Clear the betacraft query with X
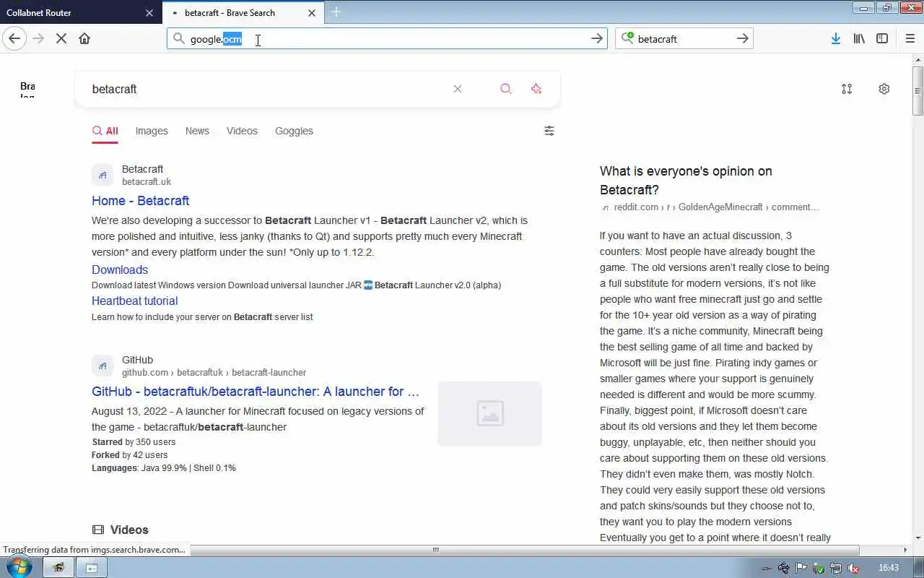 tap(458, 89)
